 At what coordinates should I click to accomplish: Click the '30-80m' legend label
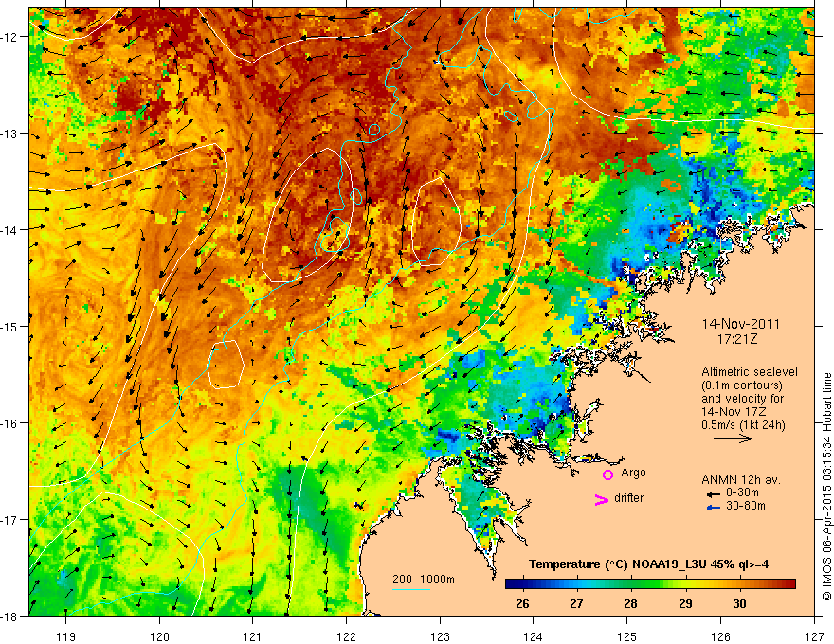pyautogui.click(x=746, y=506)
